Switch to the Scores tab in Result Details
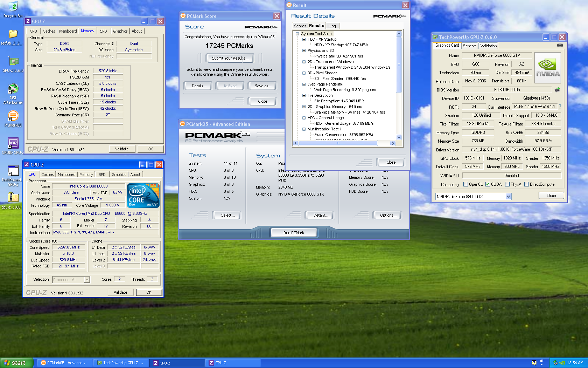The width and height of the screenshot is (588, 368). 300,26
